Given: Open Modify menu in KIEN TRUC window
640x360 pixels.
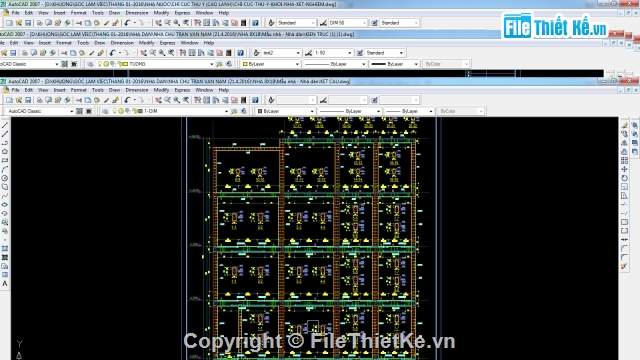Looking at the screenshot, I should (x=147, y=42).
